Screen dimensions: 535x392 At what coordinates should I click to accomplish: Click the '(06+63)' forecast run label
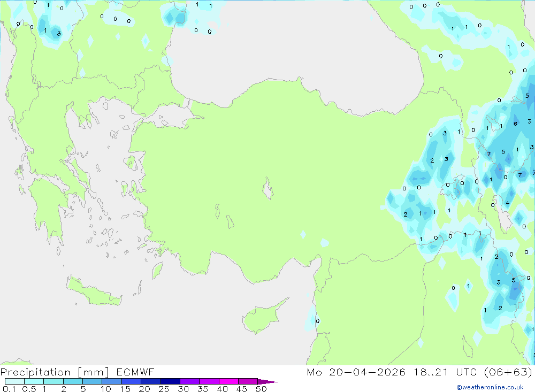click(x=508, y=372)
